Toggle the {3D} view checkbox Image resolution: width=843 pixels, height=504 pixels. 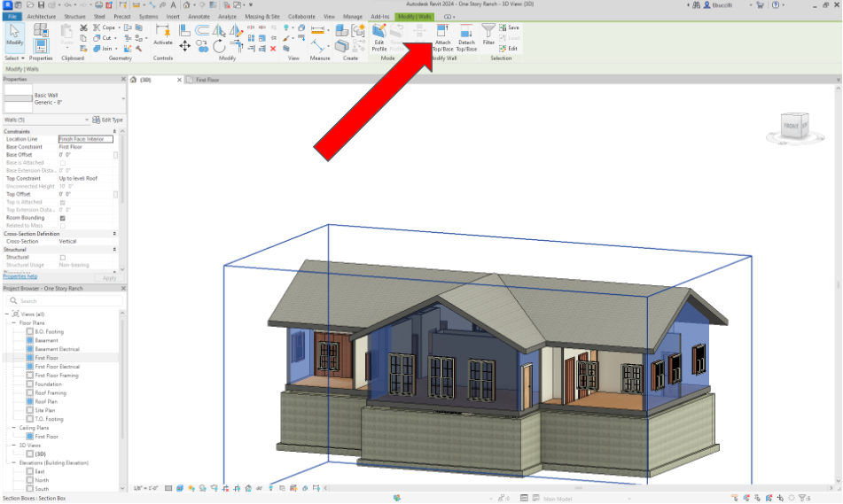click(x=30, y=454)
